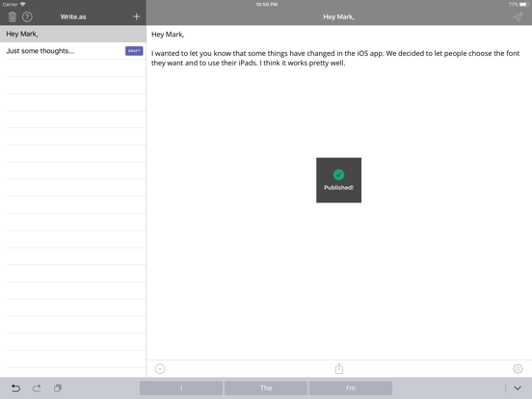
Task: Choose the "I" word suggestion
Action: [x=181, y=387]
